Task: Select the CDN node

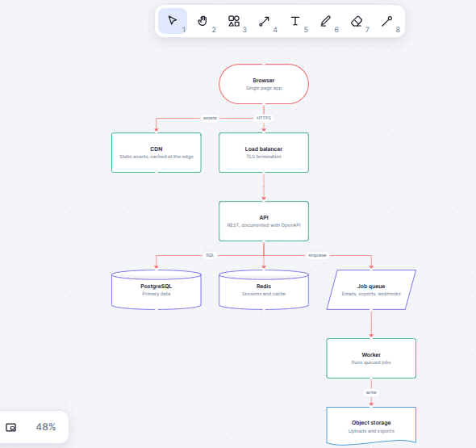Action: [157, 153]
